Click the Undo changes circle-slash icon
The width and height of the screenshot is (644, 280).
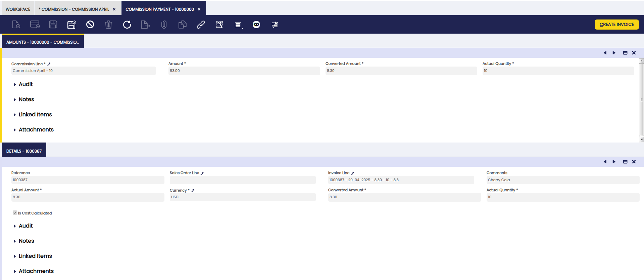90,25
